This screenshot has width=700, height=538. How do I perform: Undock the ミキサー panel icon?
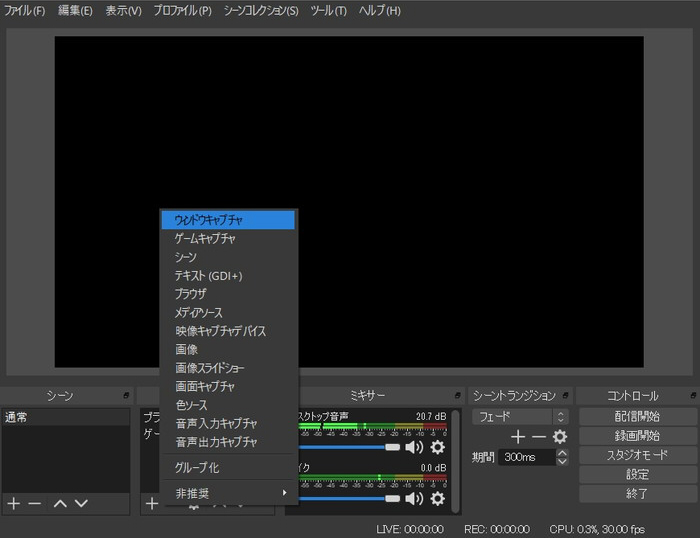(x=458, y=396)
